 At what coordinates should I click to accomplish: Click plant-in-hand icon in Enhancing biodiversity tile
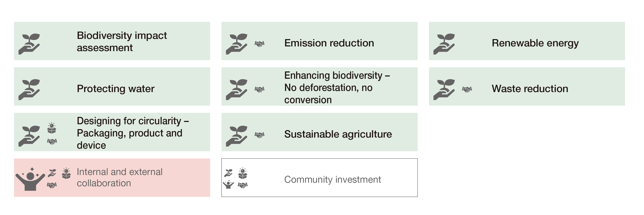coord(237,89)
